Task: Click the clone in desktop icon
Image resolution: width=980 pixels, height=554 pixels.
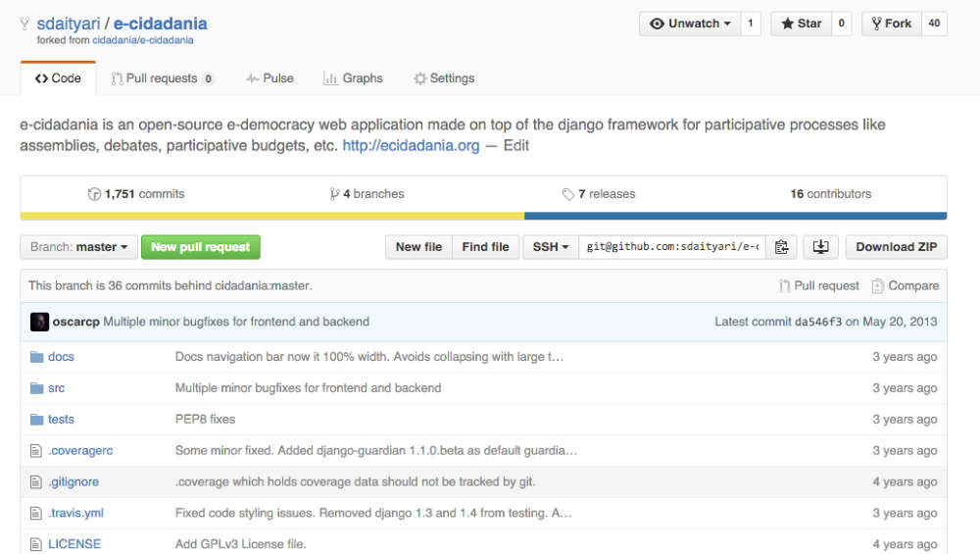Action: point(820,247)
